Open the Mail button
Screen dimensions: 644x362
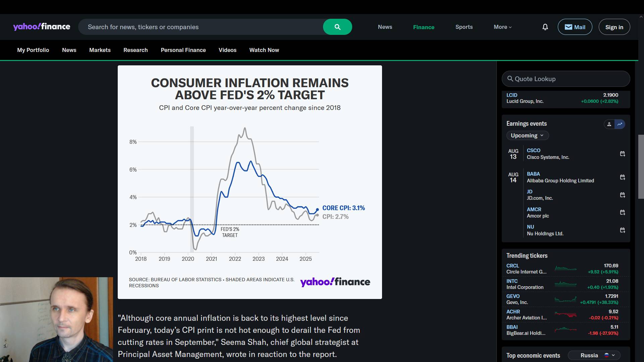tap(575, 27)
